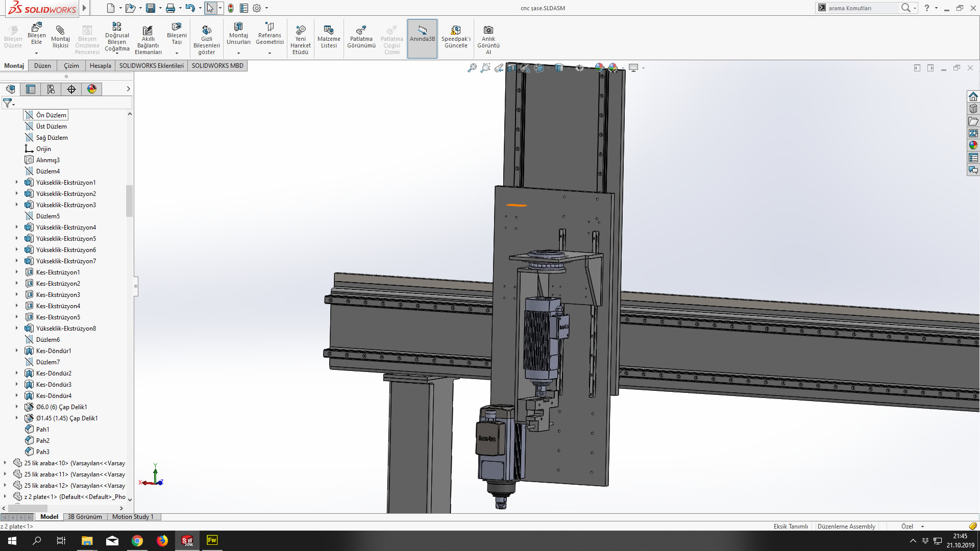Image resolution: width=980 pixels, height=551 pixels.
Task: Open Firefox from the taskbar
Action: point(162,541)
